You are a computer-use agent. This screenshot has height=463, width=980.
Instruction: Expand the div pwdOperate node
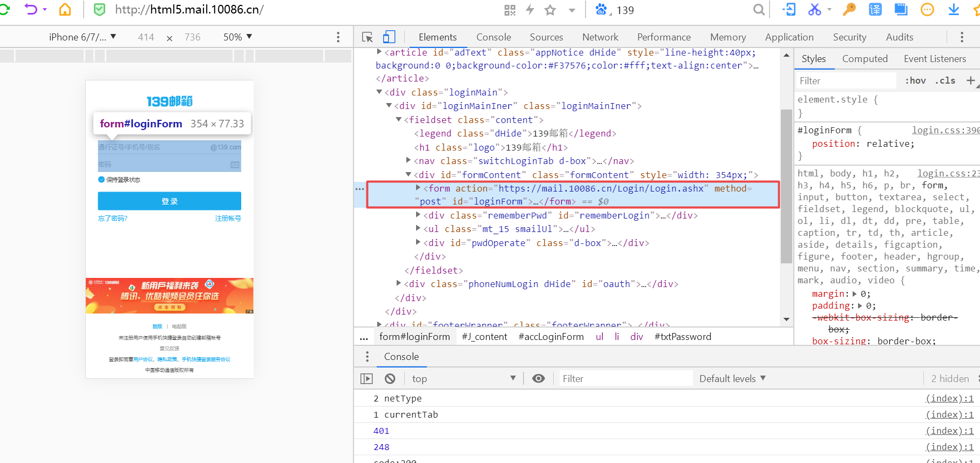pos(418,242)
